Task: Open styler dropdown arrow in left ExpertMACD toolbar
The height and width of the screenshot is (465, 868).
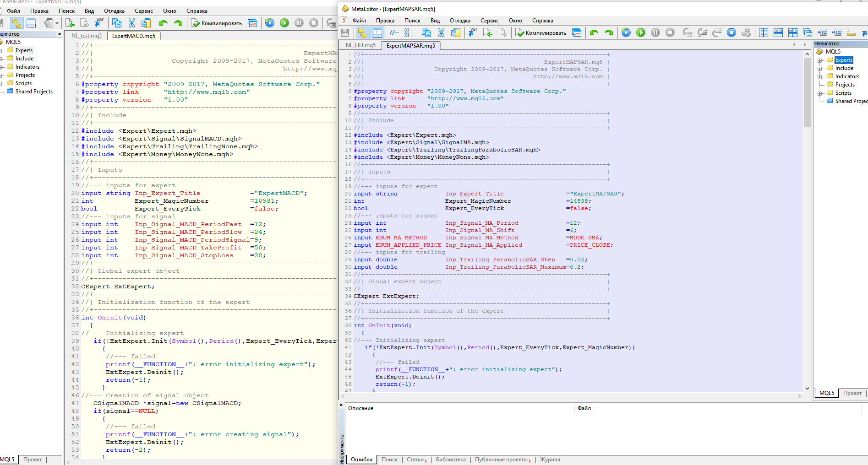Action: 57,23
